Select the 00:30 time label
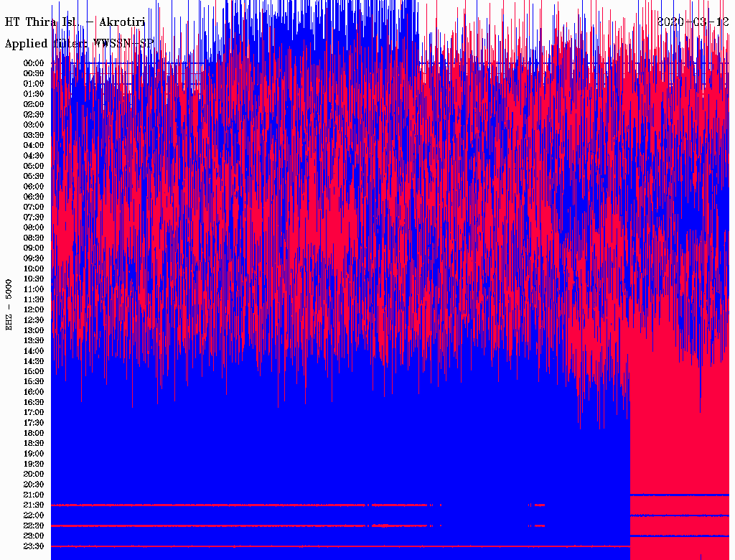Image resolution: width=735 pixels, height=560 pixels. coord(34,73)
